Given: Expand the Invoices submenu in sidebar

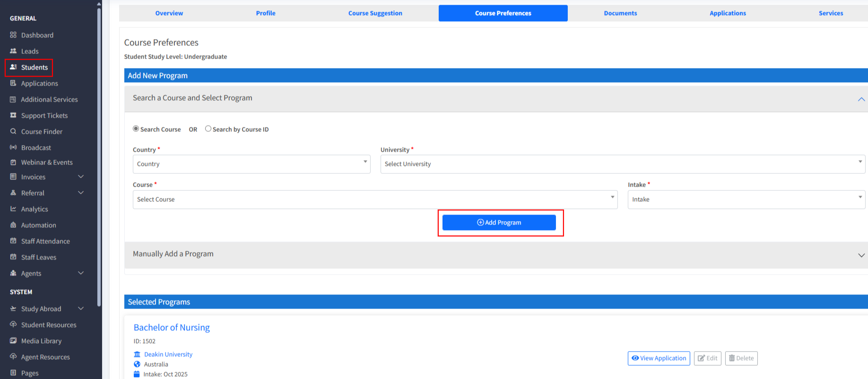Looking at the screenshot, I should [x=81, y=177].
